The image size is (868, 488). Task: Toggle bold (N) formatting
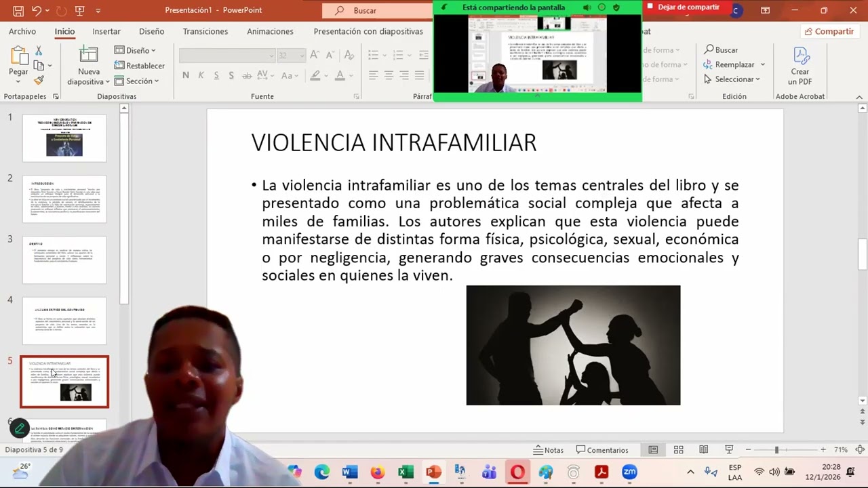[186, 75]
